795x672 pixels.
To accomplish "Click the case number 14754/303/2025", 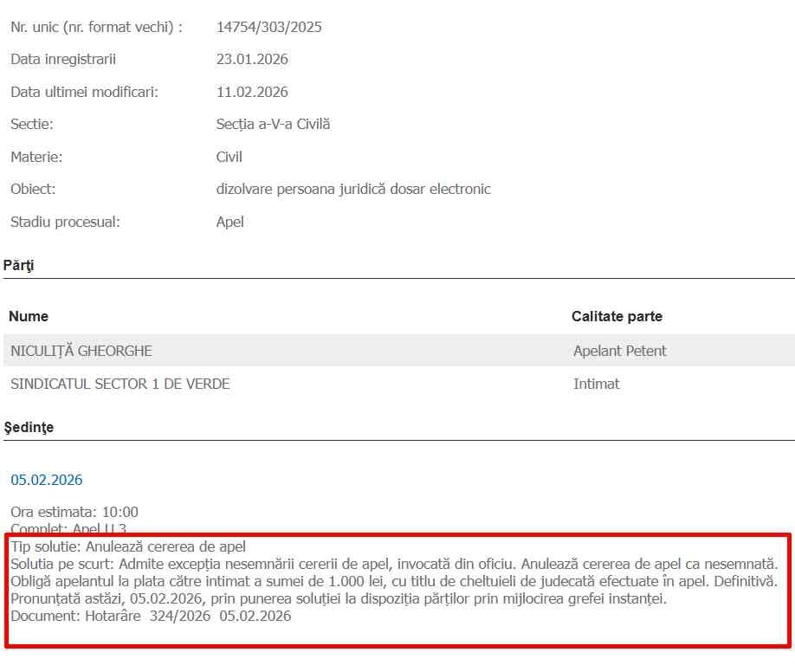I will 268,27.
